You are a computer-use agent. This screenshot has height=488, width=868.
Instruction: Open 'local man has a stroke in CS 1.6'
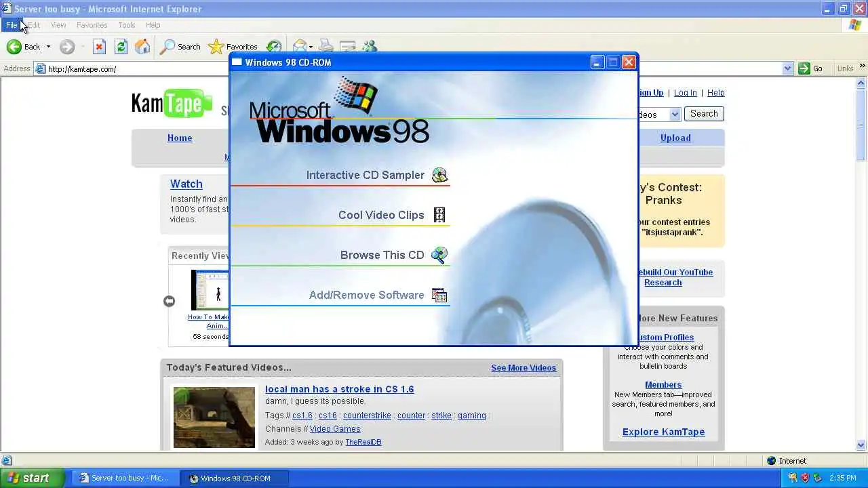339,389
